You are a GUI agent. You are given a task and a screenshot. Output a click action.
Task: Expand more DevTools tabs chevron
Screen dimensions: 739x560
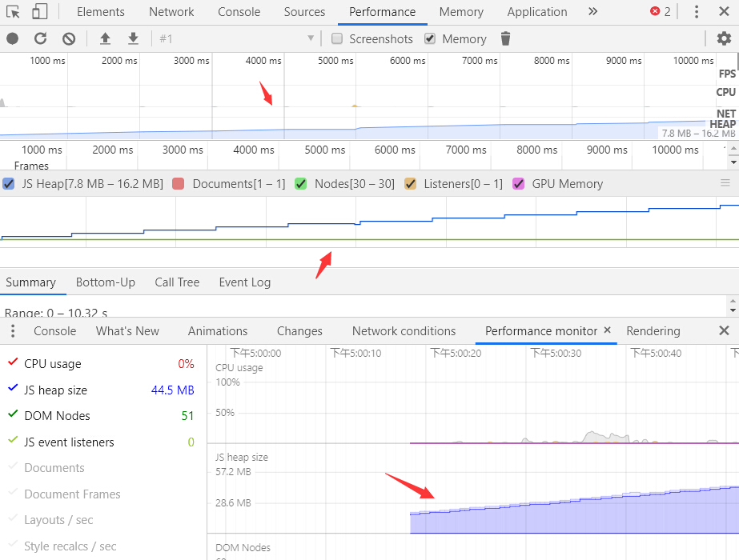592,12
